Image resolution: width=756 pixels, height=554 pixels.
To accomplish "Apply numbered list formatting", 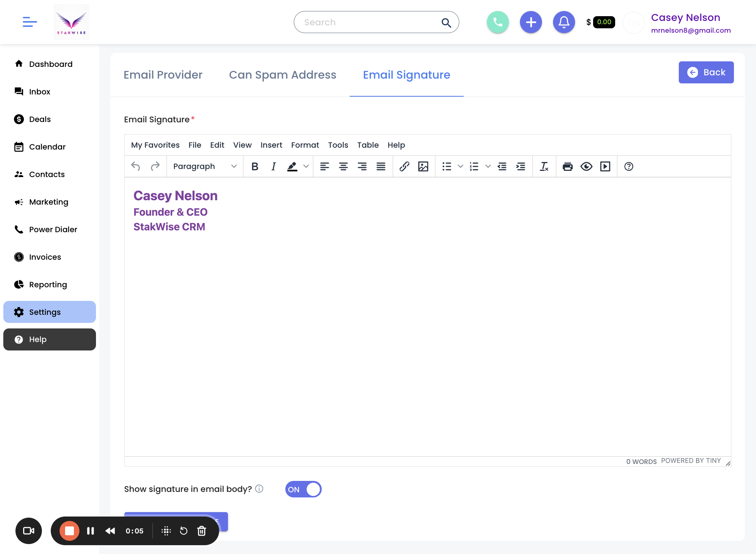I will (474, 166).
